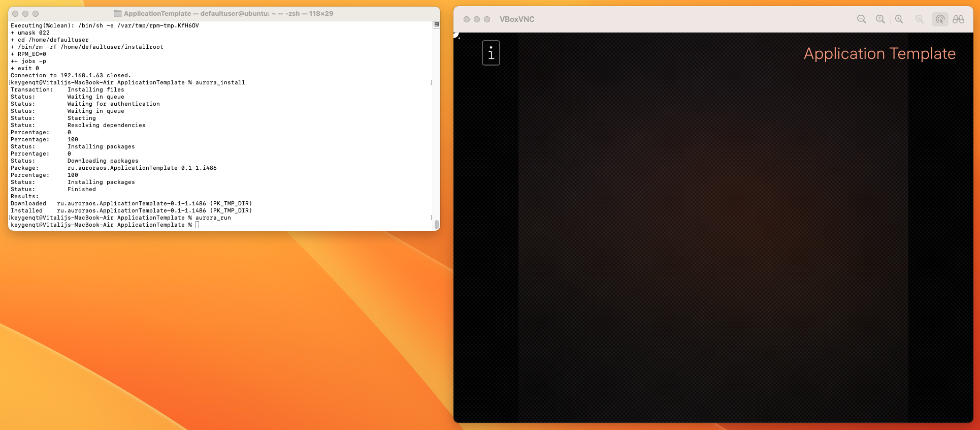Click the 'aurora_run' command in Terminal

click(x=213, y=218)
